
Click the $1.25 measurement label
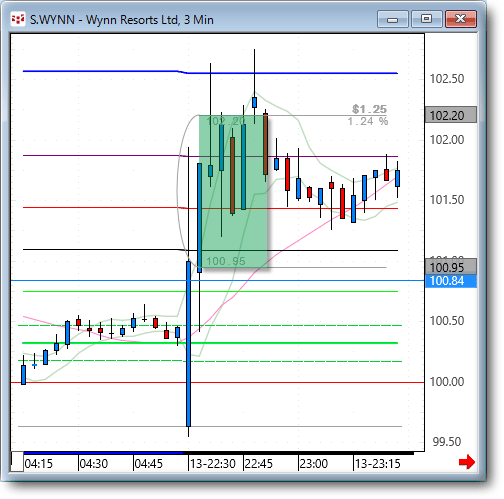(x=369, y=109)
